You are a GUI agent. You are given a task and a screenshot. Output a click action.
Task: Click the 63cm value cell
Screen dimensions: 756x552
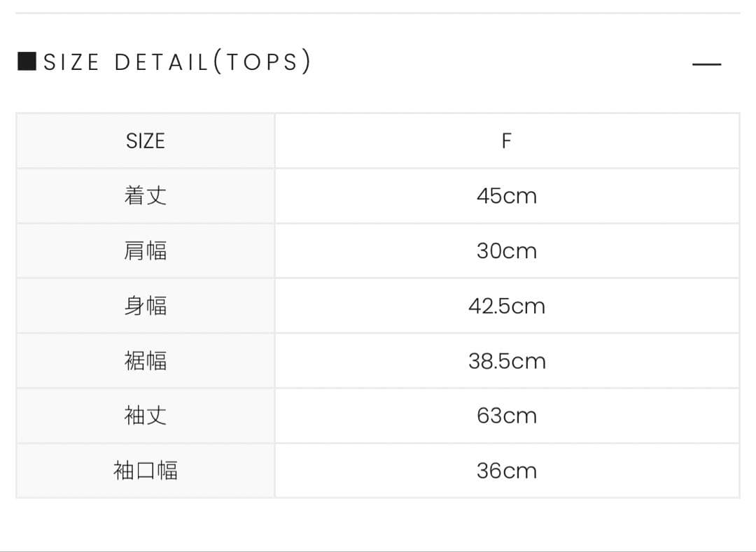(507, 416)
